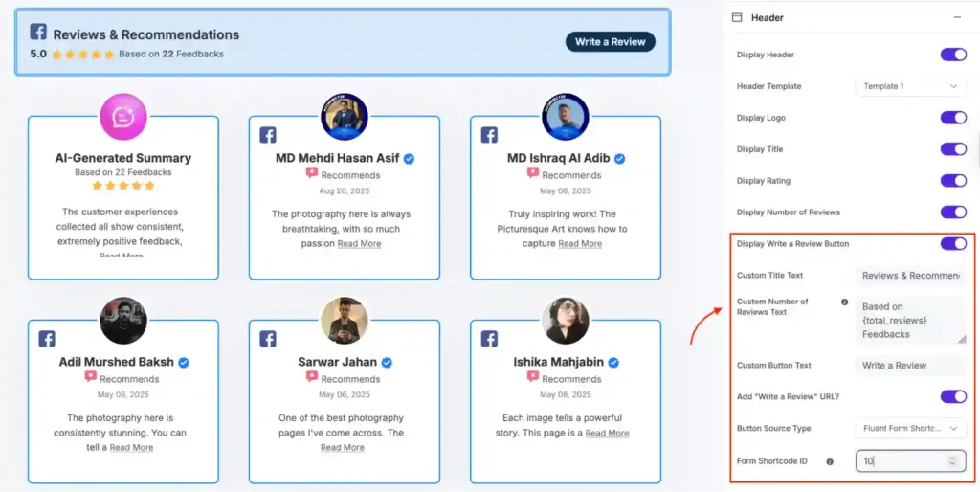The width and height of the screenshot is (980, 492).
Task: Click verified badge next to Sarwar Jahan
Action: pyautogui.click(x=387, y=363)
